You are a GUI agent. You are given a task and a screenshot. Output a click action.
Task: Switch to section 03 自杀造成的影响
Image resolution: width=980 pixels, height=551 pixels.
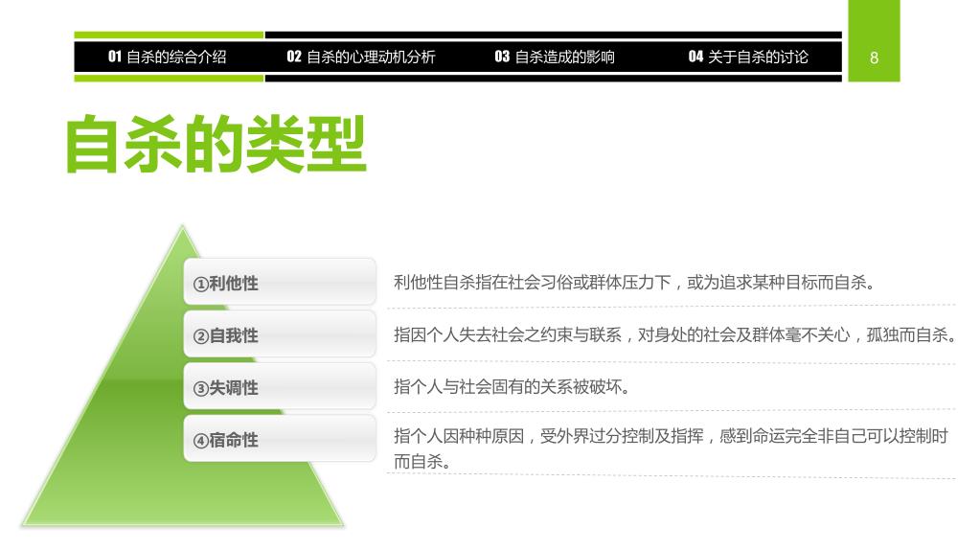pos(555,57)
